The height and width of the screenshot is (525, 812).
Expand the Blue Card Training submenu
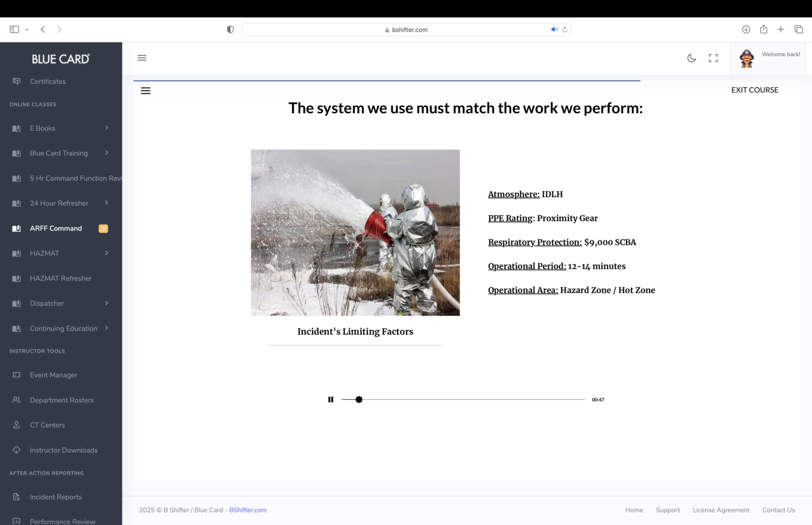(106, 153)
